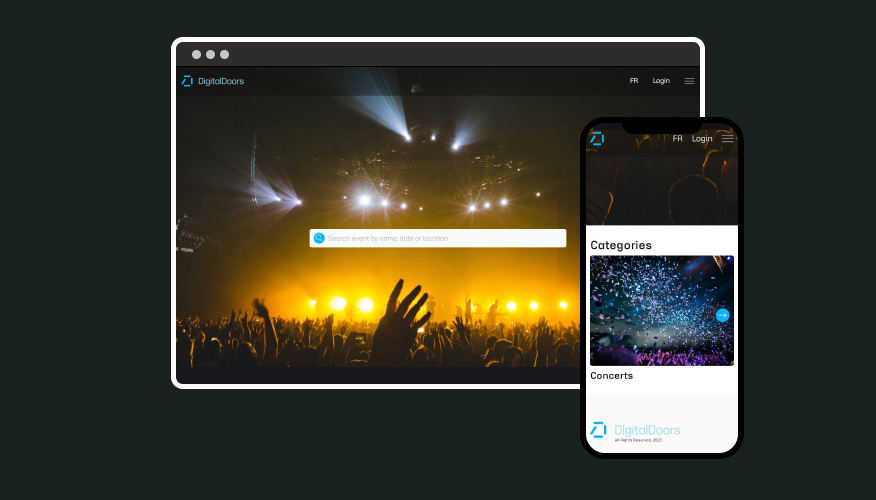This screenshot has width=876, height=500.
Task: Tap the blue next arrow on category carousel
Action: (x=723, y=315)
